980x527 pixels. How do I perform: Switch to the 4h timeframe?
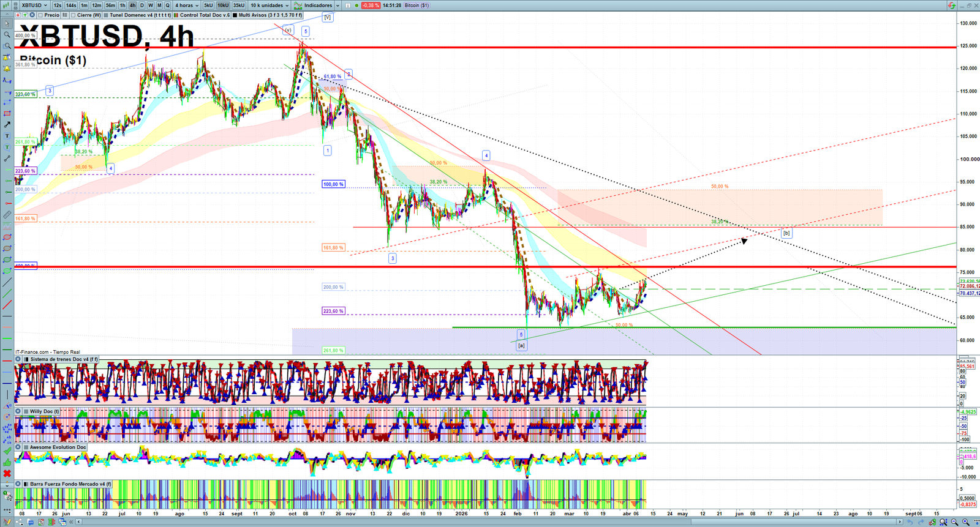(132, 6)
